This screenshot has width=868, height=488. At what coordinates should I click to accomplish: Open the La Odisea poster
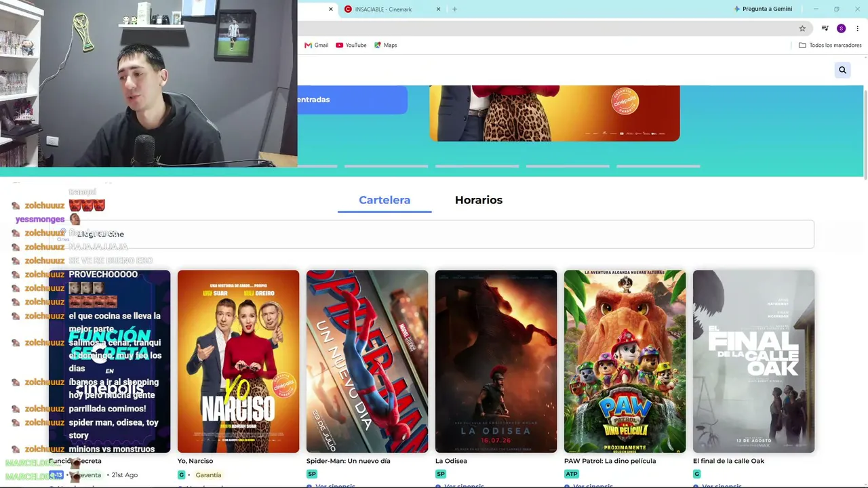[x=496, y=361]
